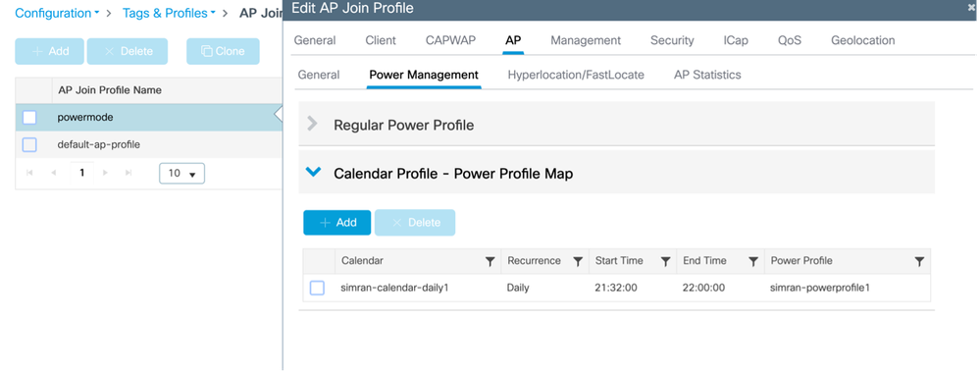Filter the Calendar column
The height and width of the screenshot is (372, 980).
[x=490, y=261]
